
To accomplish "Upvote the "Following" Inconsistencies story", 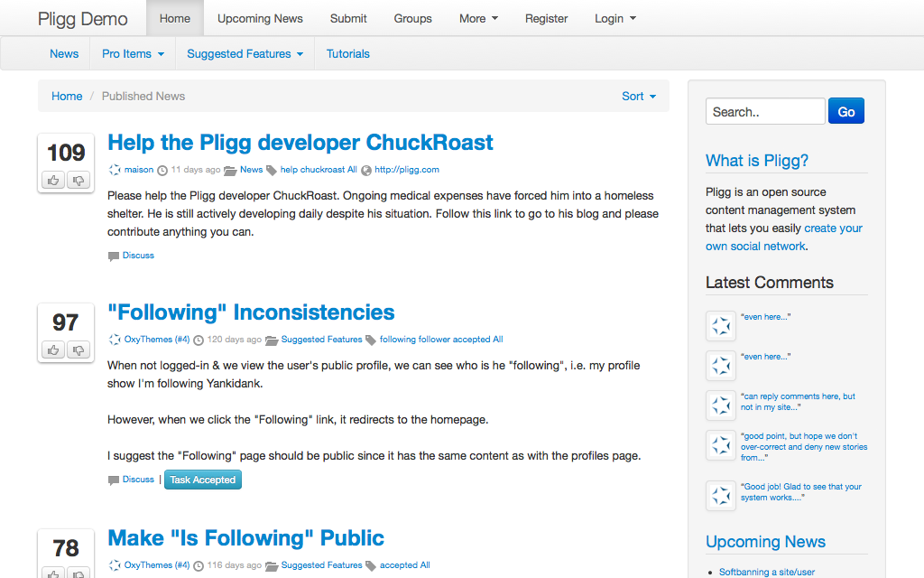I will [53, 350].
